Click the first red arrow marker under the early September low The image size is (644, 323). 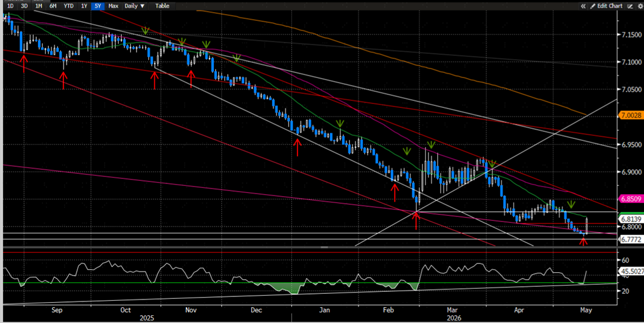click(24, 63)
